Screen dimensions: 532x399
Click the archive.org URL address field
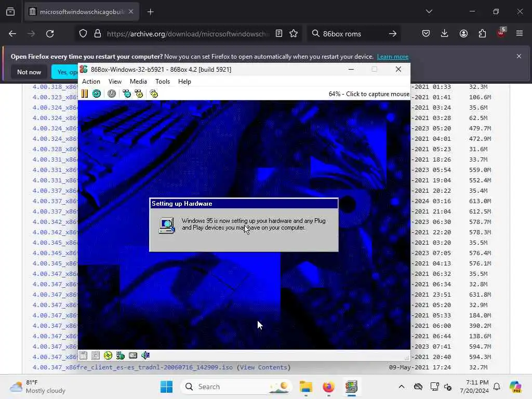(188, 34)
